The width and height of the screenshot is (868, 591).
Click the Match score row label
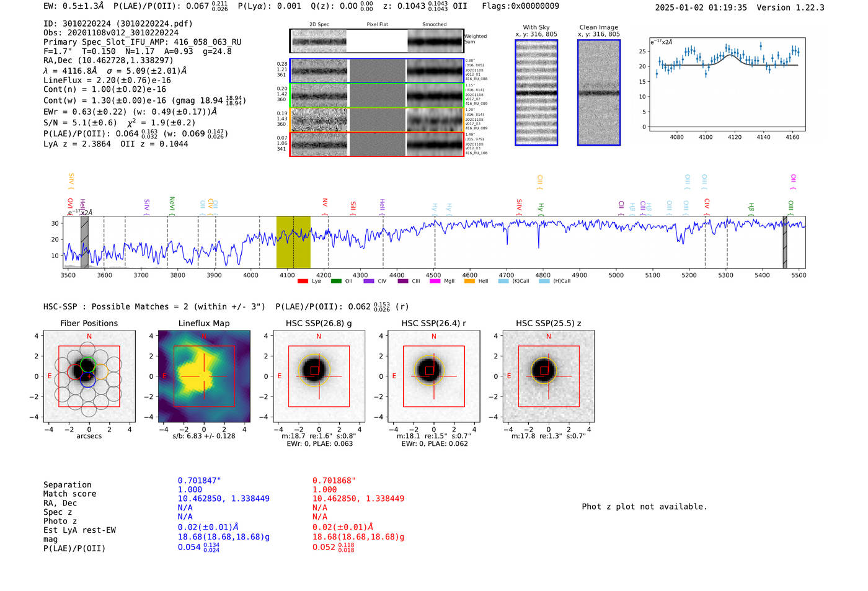point(70,494)
